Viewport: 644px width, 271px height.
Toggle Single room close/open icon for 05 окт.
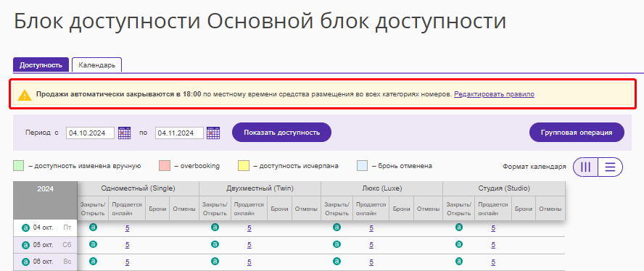pyautogui.click(x=94, y=244)
